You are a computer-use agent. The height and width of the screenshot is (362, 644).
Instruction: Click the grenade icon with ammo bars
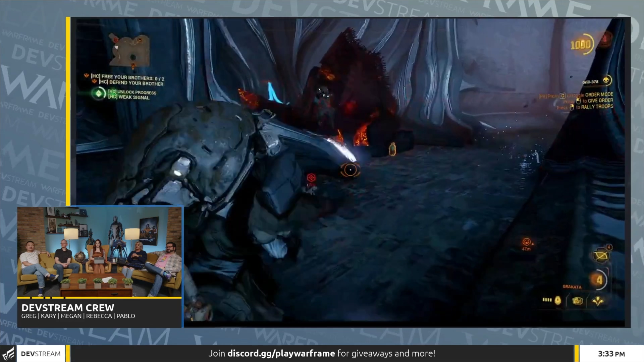[x=552, y=300]
